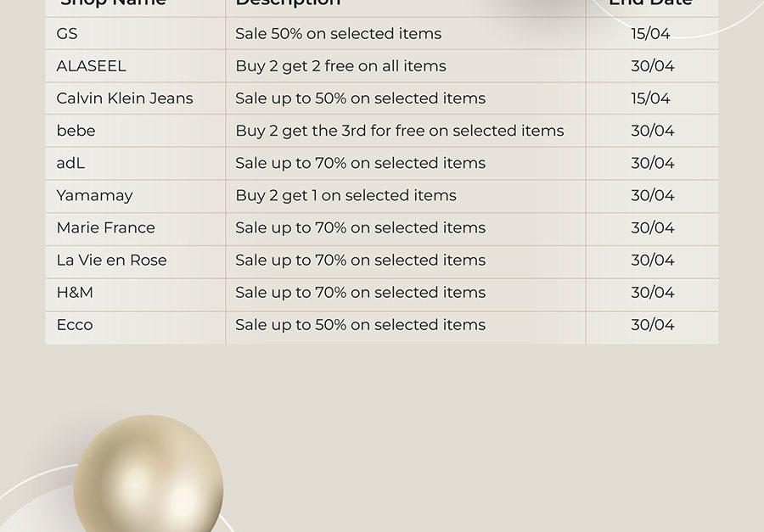Select La Vie en Rose shop name
Screen dimensions: 764x532
tap(111, 260)
